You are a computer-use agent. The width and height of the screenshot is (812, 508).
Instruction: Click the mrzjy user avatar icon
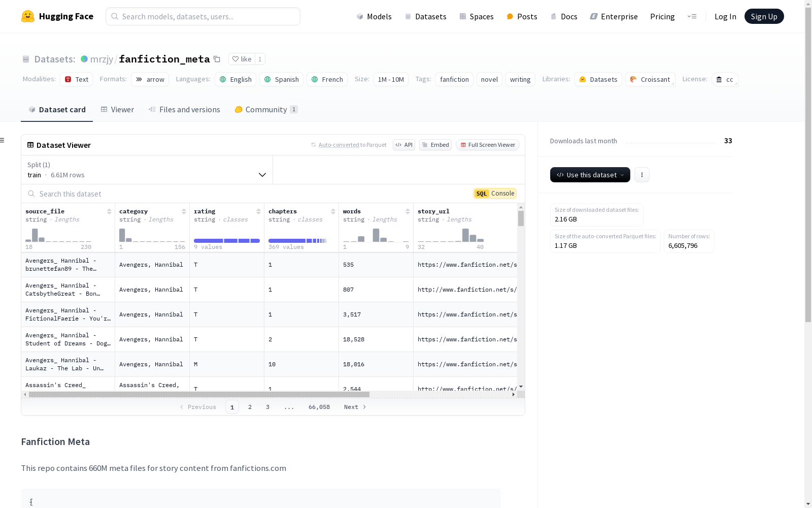(x=84, y=59)
